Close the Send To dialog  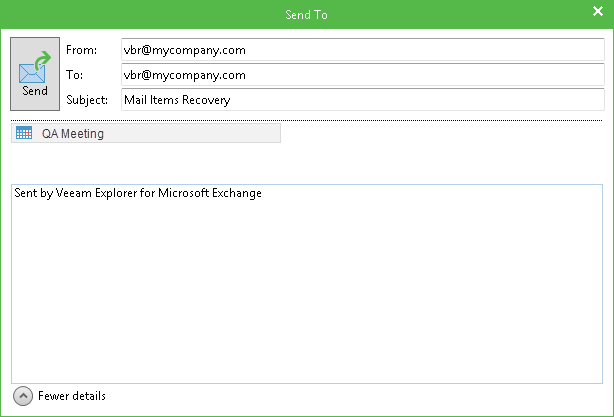point(597,15)
